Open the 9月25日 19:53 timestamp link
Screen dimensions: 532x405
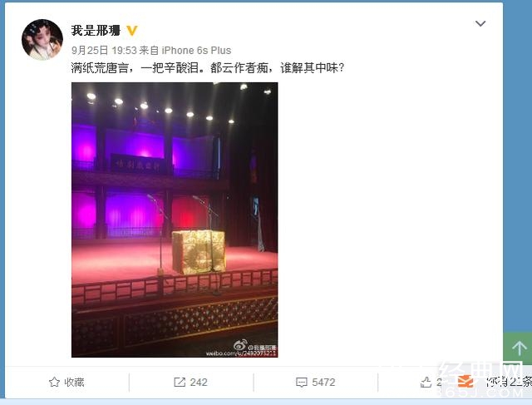104,51
